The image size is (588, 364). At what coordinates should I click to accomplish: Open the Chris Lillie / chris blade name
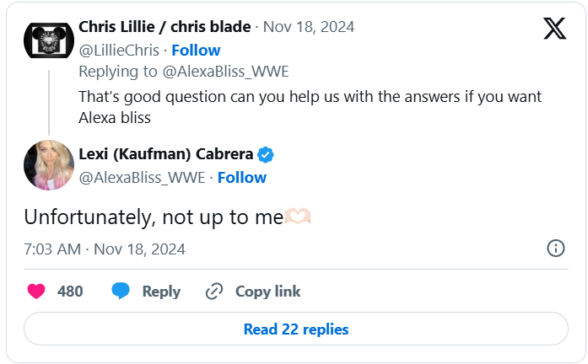tap(165, 27)
